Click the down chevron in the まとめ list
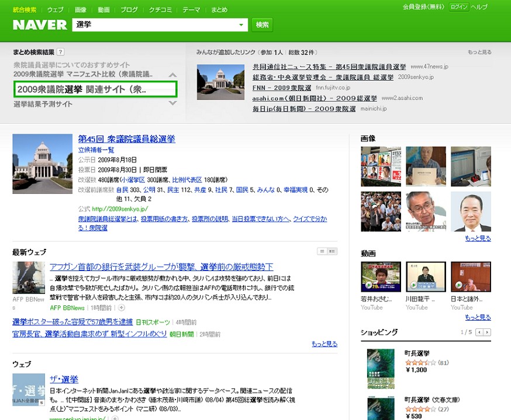 [x=172, y=103]
